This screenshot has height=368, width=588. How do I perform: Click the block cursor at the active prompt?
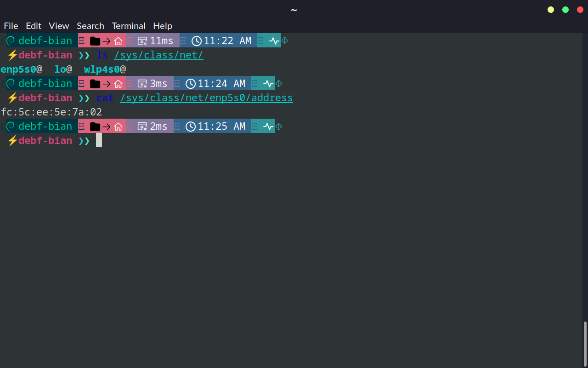[x=99, y=140]
